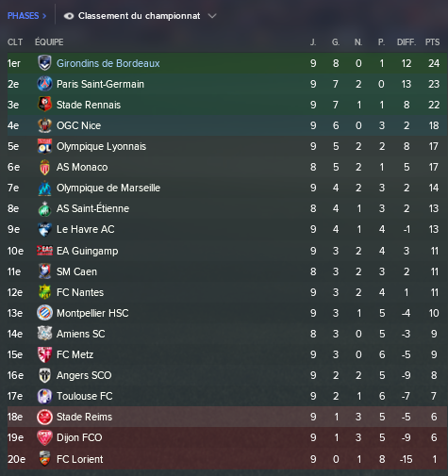This screenshot has height=476, width=448.
Task: Sort table by DIFF. column header
Action: coord(407,42)
